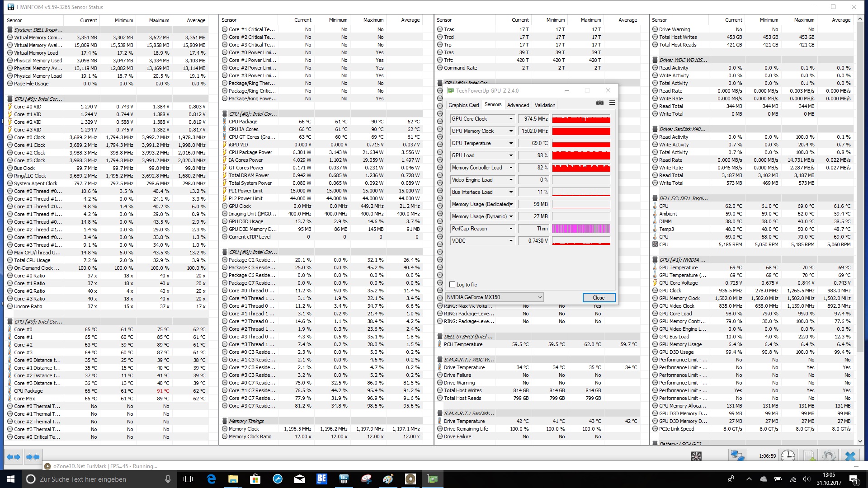
Task: Show hidden tray icons chevron
Action: 749,479
